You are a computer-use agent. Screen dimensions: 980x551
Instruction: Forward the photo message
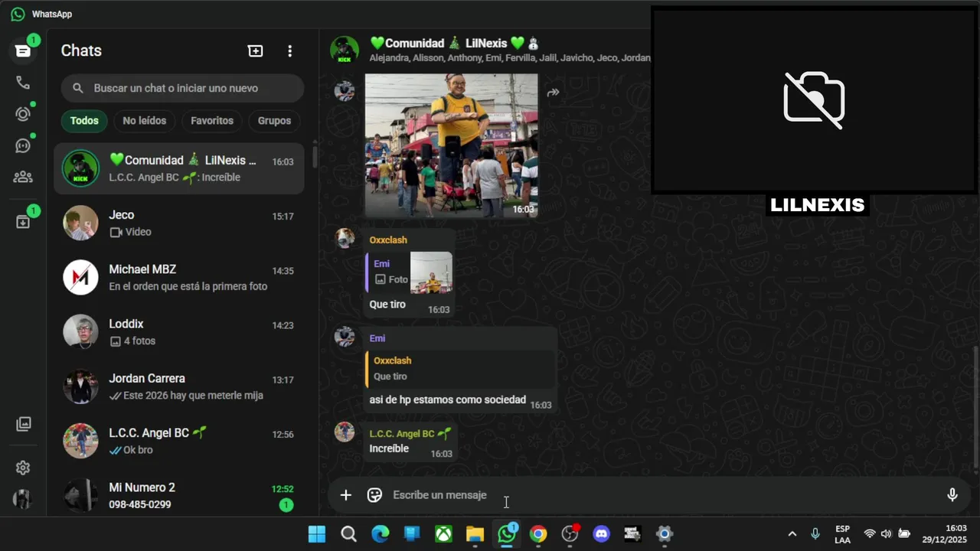[554, 93]
